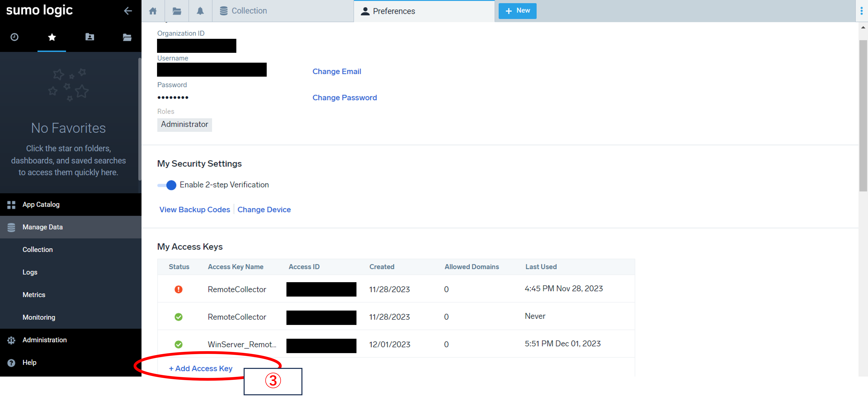Click the + New button
868x401 pixels.
coord(517,10)
